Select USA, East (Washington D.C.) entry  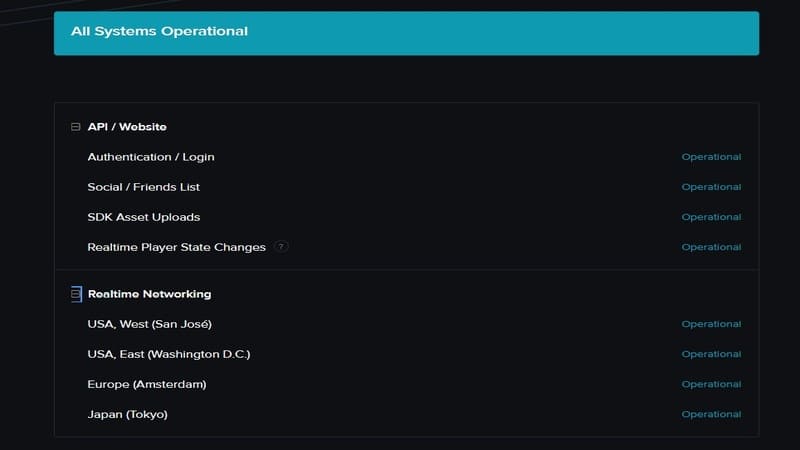169,354
